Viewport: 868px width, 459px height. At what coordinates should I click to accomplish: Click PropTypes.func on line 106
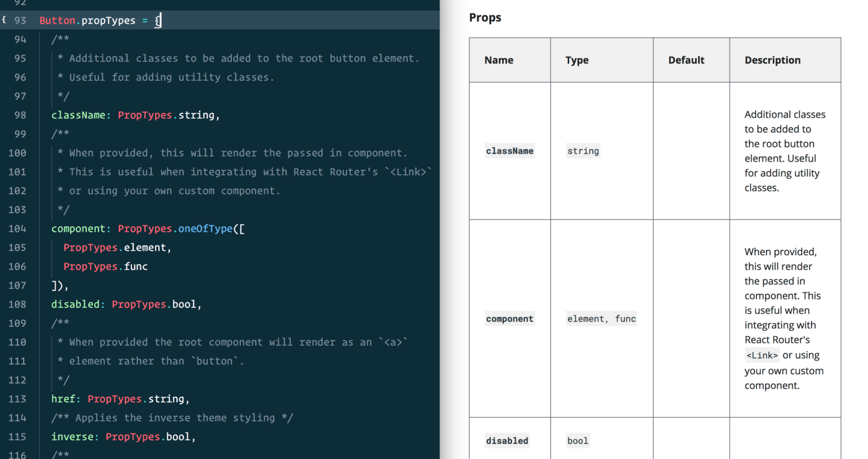(105, 266)
